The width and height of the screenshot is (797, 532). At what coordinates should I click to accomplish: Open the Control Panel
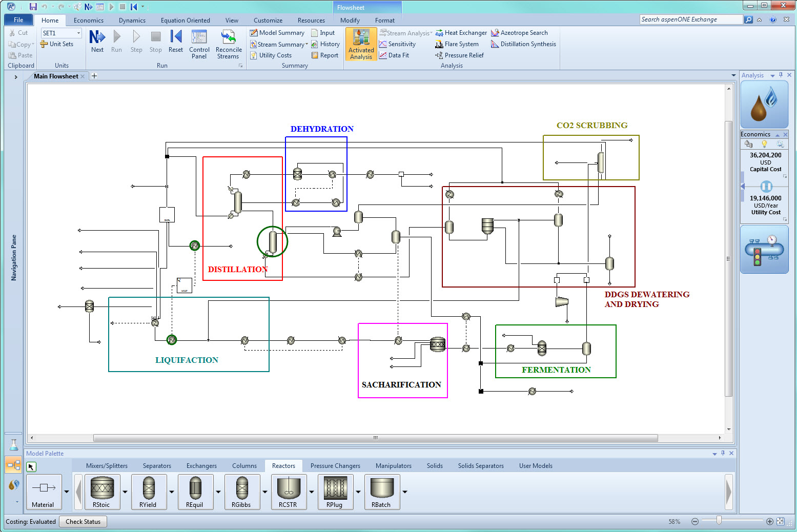[199, 44]
